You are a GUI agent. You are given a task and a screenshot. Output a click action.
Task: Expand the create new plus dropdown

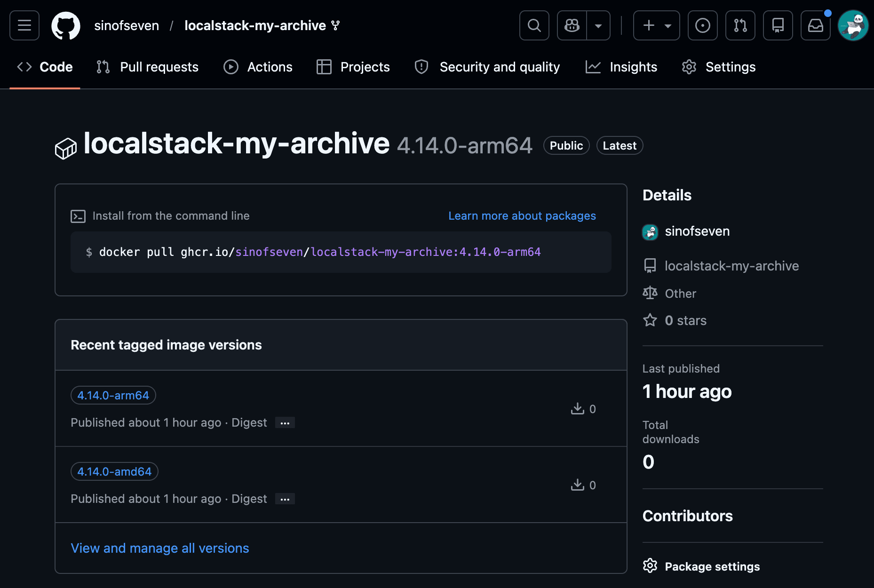[x=656, y=25]
